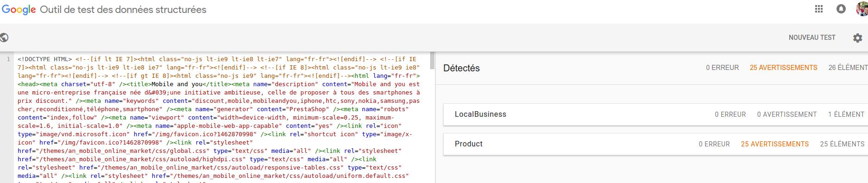The height and width of the screenshot is (183, 868).
Task: Click inside the HTML source code editor
Action: (221, 118)
